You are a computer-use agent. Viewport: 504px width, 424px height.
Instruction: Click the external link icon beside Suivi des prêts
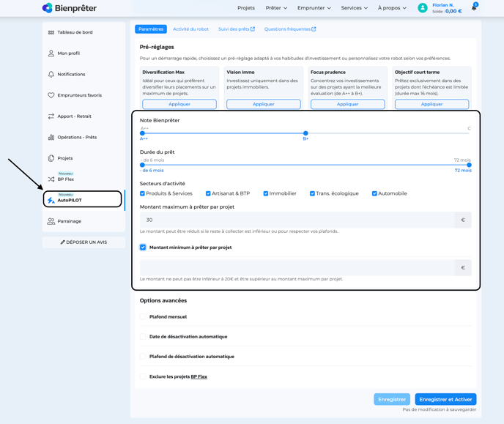[253, 29]
